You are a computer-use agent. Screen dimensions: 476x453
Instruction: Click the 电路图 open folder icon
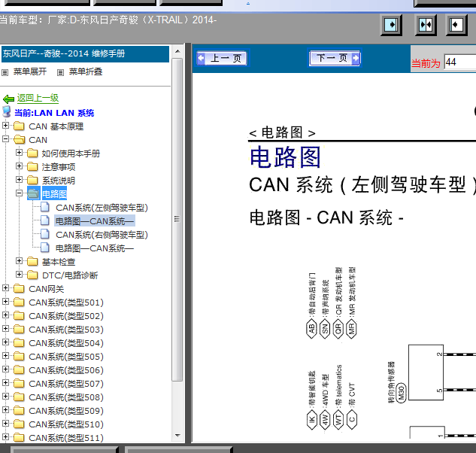pyautogui.click(x=32, y=194)
